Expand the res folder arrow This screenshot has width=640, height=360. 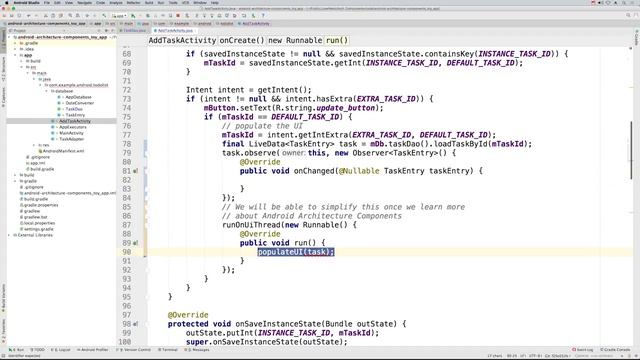(34, 145)
